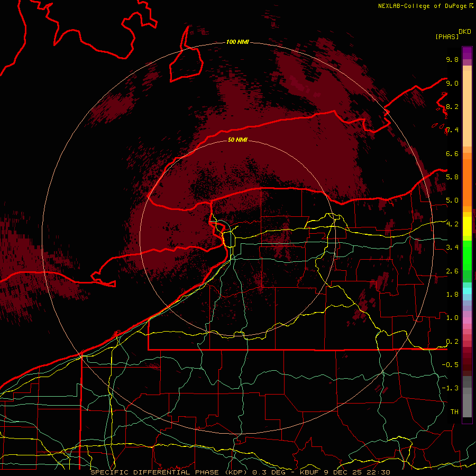
Task: Click the 4.2 value on color scale
Action: coord(452,224)
